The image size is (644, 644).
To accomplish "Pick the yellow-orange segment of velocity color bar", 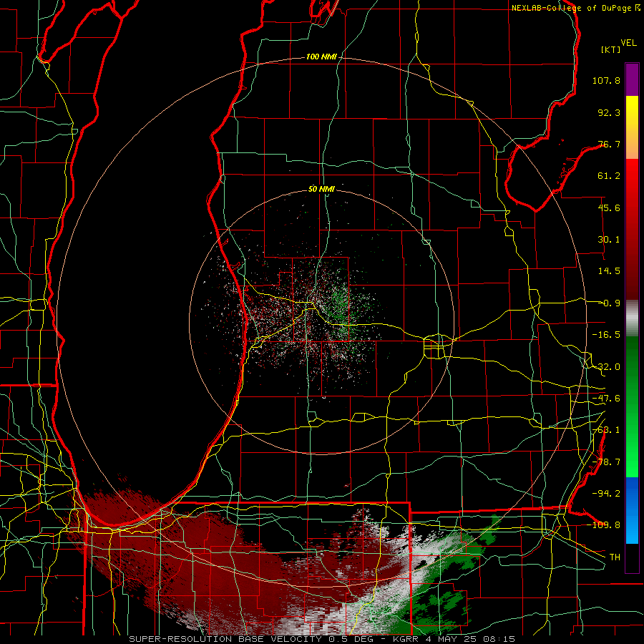I will click(632, 127).
